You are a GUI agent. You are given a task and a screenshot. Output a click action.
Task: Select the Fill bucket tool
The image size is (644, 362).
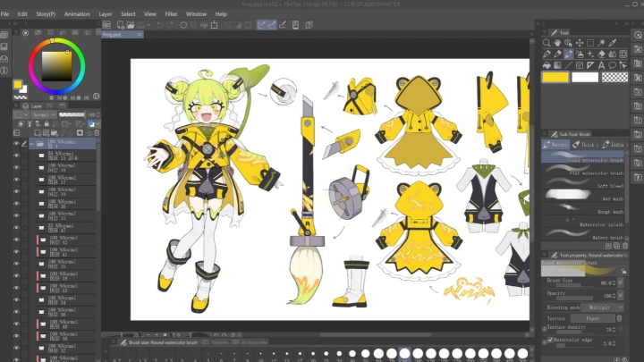click(x=547, y=65)
